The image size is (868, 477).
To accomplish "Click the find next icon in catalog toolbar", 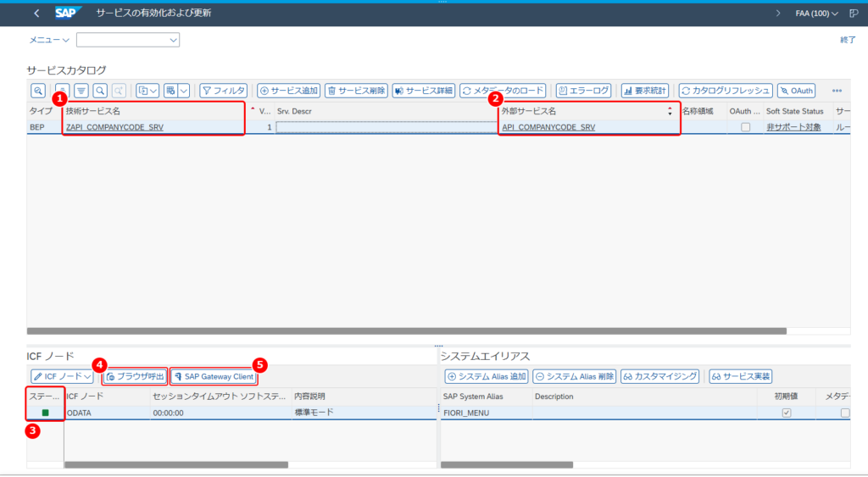I will [x=119, y=91].
